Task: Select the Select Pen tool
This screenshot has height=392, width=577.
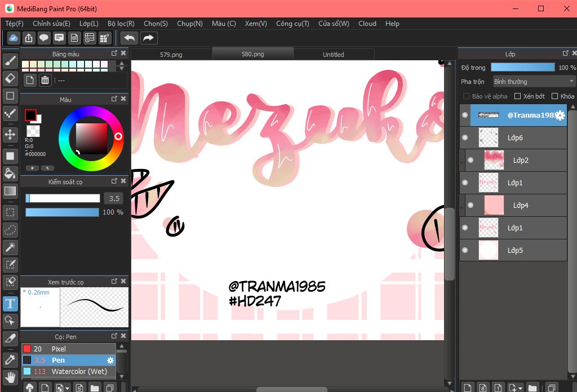Action: coord(10,265)
